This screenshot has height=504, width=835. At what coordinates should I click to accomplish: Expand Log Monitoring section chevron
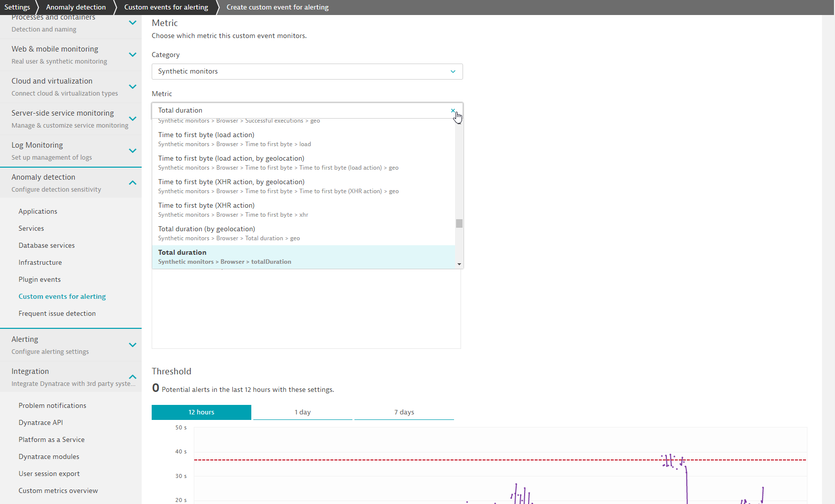(132, 151)
